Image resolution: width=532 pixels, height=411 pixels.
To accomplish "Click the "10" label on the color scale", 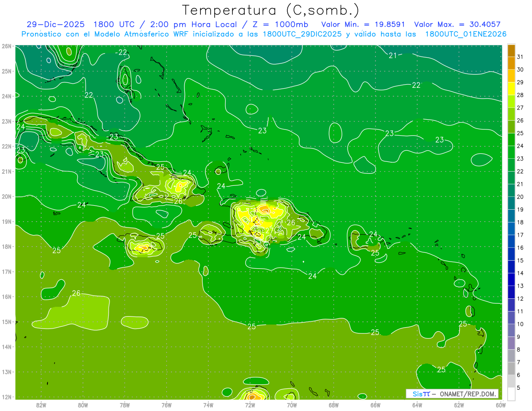I will (x=520, y=324).
